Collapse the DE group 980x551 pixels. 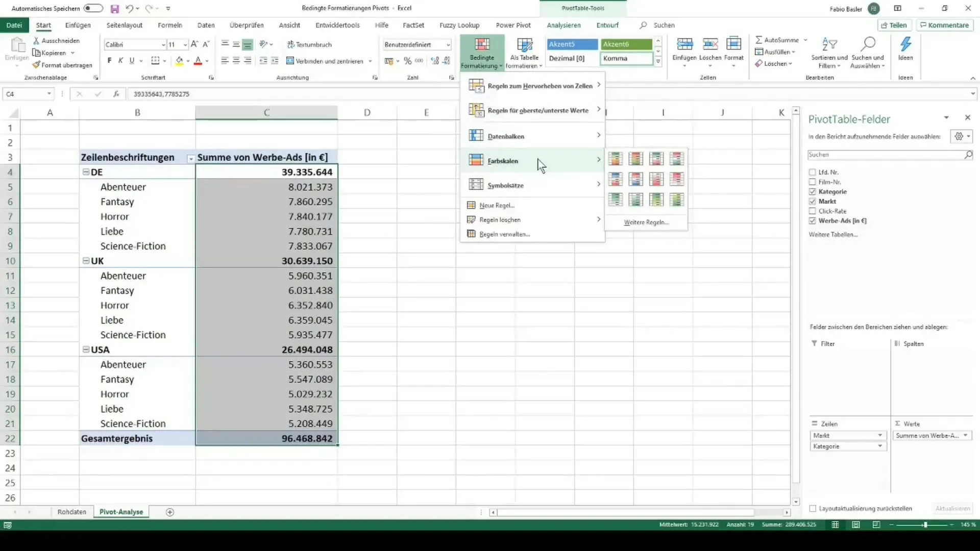[86, 172]
